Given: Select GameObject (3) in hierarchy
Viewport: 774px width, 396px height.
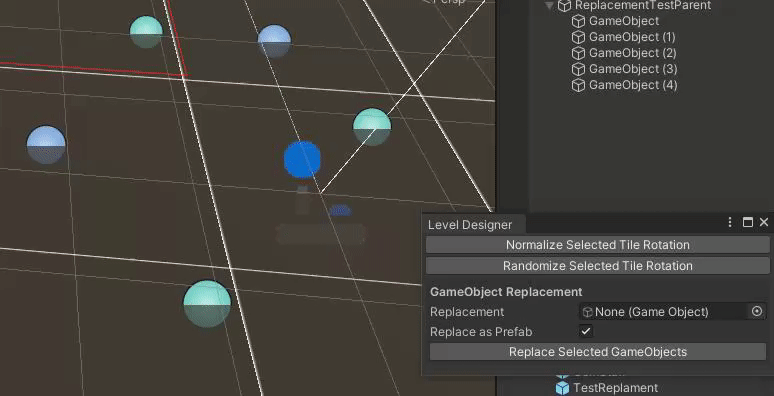Looking at the screenshot, I should 633,69.
